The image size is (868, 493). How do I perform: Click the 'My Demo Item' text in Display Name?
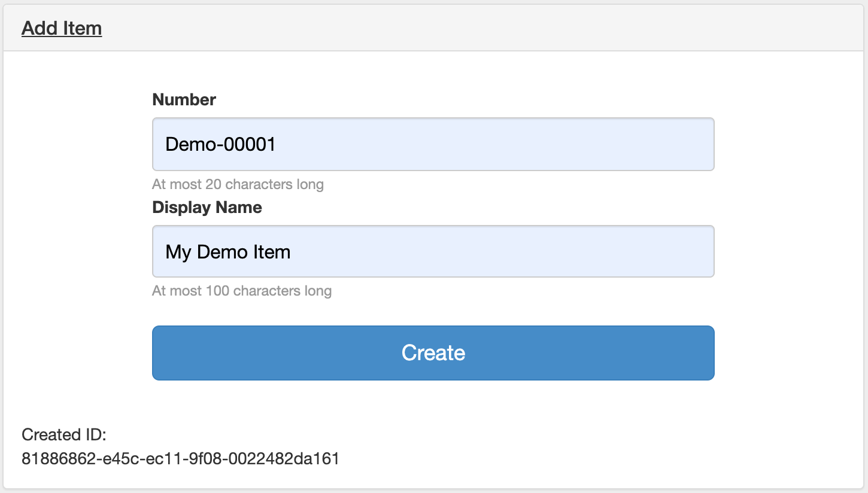click(227, 252)
